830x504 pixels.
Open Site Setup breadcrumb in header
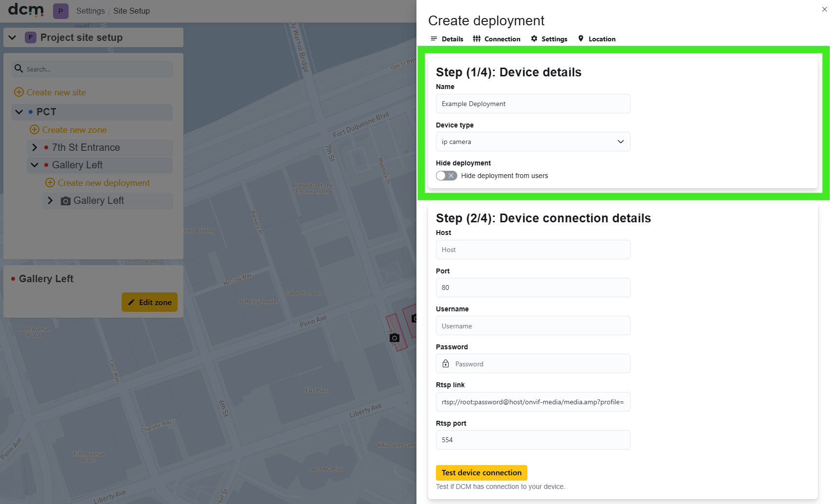pyautogui.click(x=131, y=11)
